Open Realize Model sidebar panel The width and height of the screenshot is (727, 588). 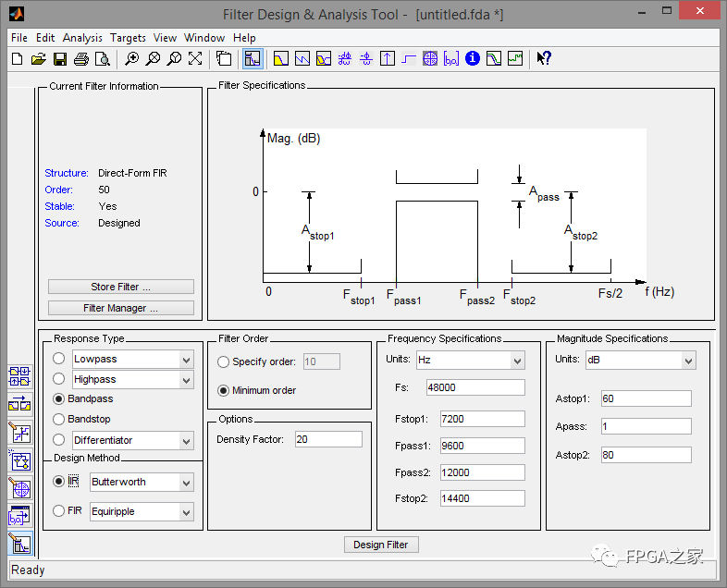[x=20, y=461]
